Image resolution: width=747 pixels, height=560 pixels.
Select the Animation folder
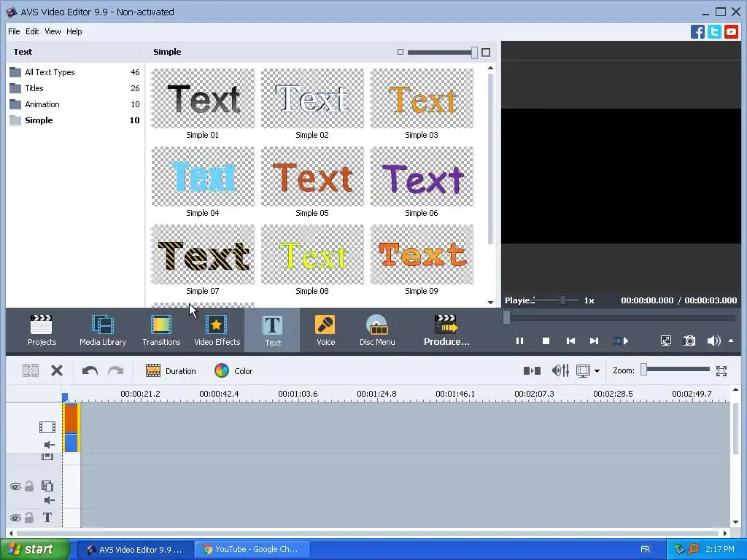pos(75,104)
